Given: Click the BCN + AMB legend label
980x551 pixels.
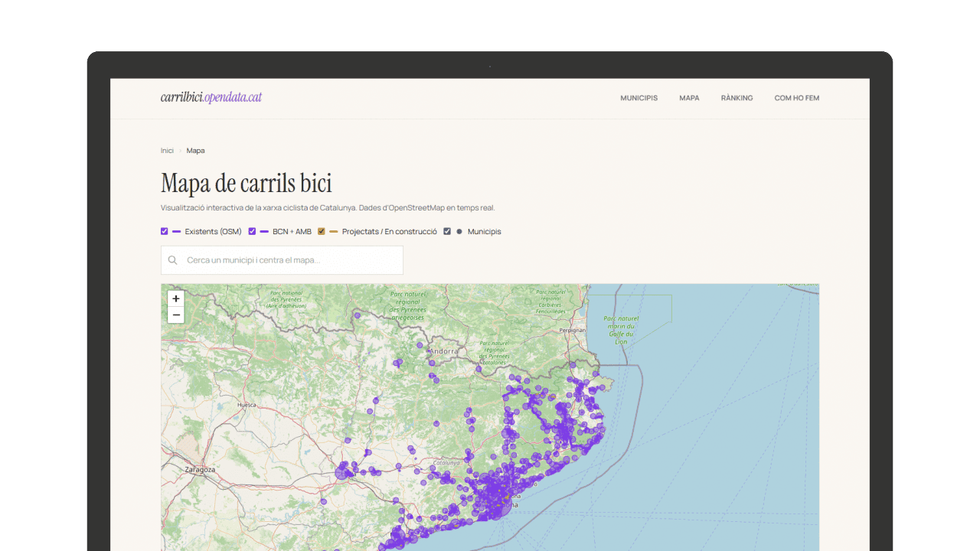Looking at the screenshot, I should 292,231.
